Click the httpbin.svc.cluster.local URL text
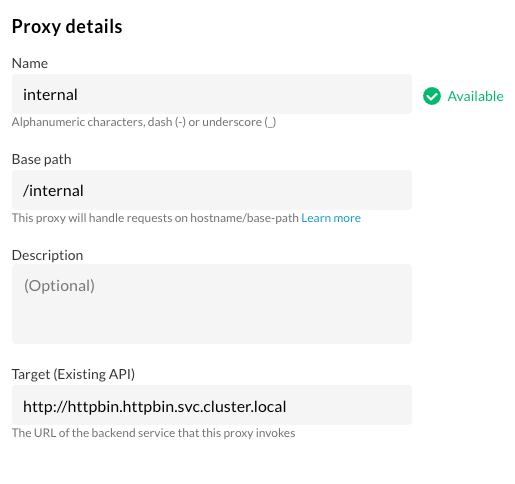The image size is (515, 484). tap(155, 407)
